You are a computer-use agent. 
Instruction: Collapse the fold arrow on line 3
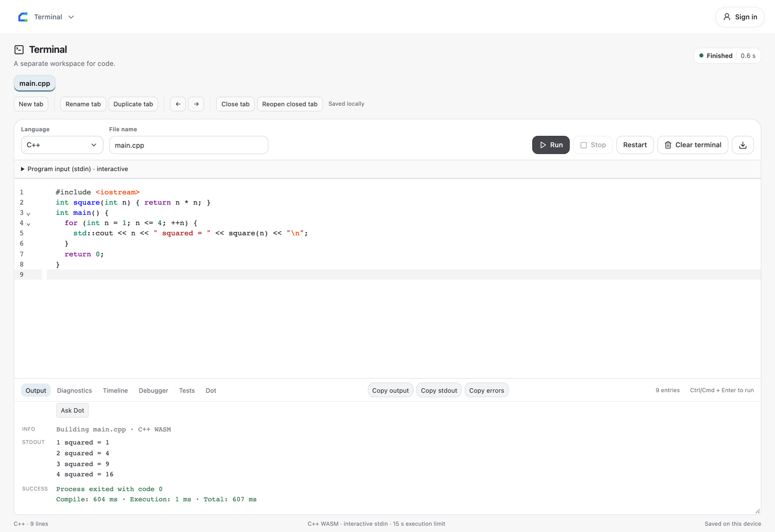pos(28,214)
